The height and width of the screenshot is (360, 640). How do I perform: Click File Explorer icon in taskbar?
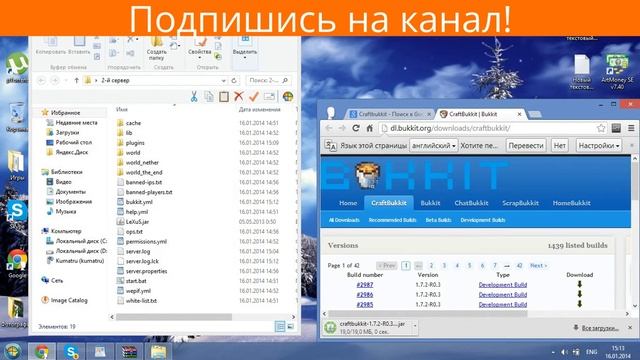point(158,351)
